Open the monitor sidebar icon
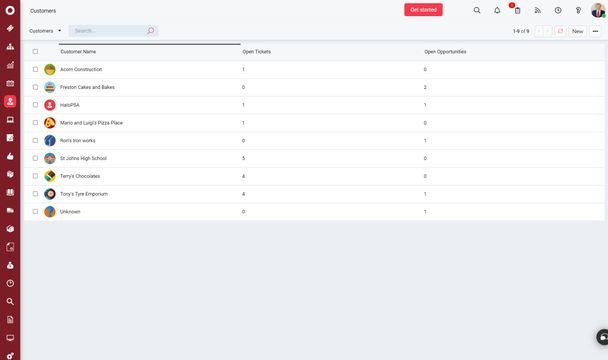 pos(10,338)
